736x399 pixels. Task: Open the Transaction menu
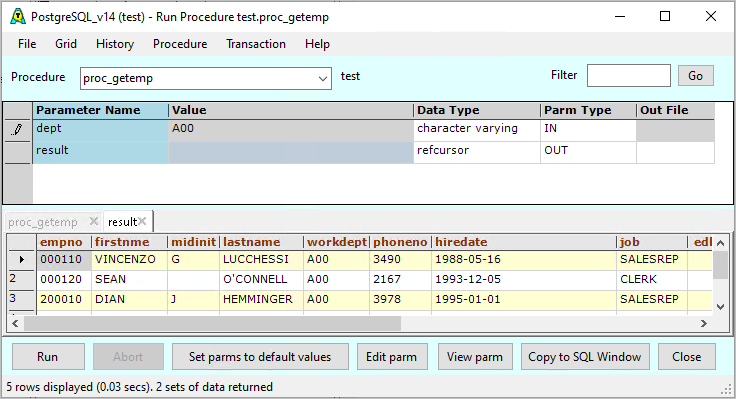[x=256, y=44]
